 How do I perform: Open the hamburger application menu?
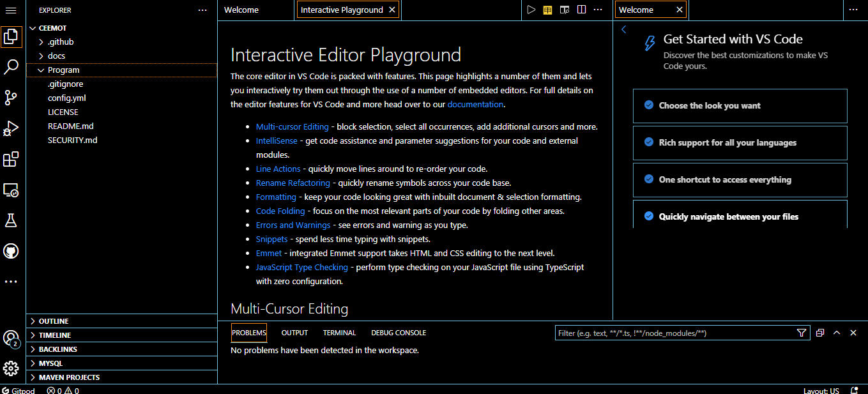(11, 10)
